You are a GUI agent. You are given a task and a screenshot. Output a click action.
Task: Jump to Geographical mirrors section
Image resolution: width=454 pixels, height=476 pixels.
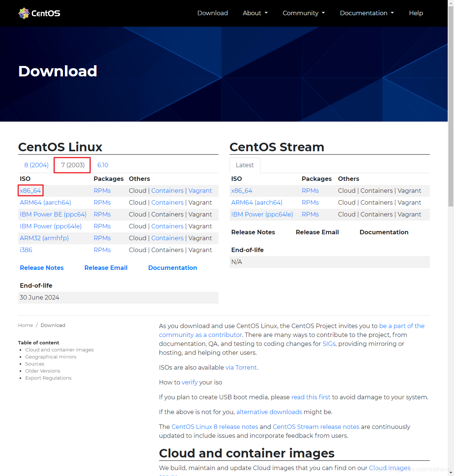[51, 357]
